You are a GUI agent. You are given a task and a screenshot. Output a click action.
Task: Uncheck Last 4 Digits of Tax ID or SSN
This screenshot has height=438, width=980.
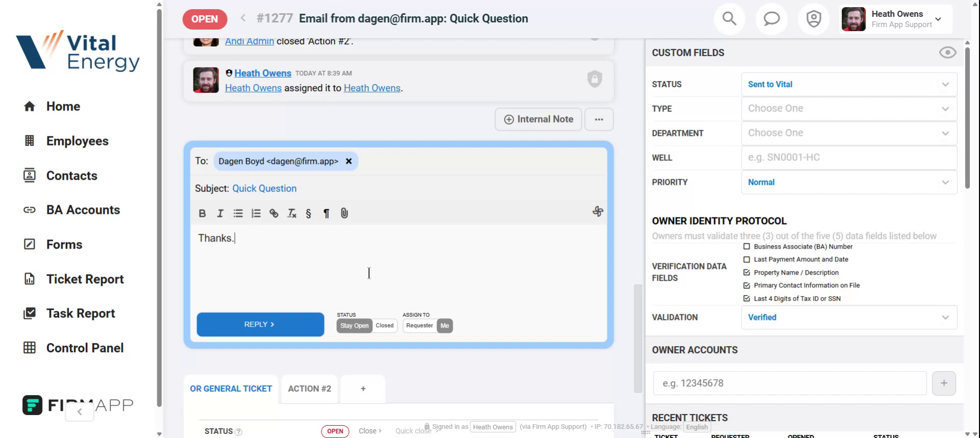(x=747, y=299)
